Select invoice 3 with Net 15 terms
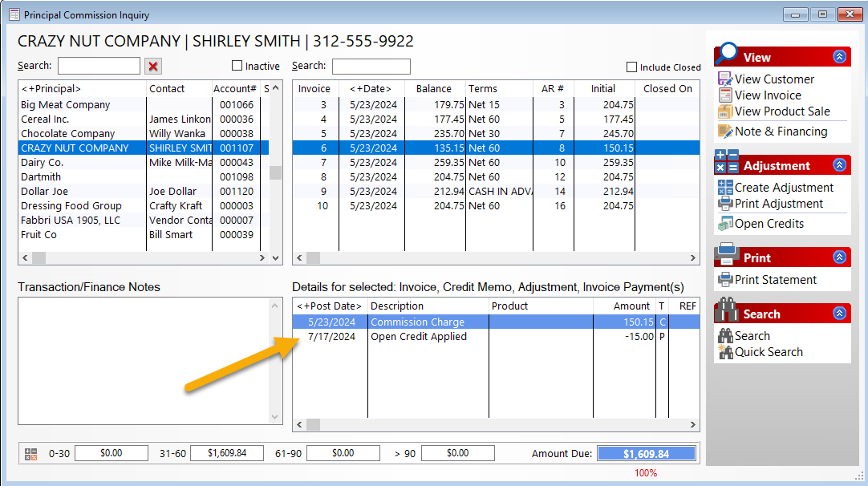This screenshot has width=868, height=486. tap(496, 104)
